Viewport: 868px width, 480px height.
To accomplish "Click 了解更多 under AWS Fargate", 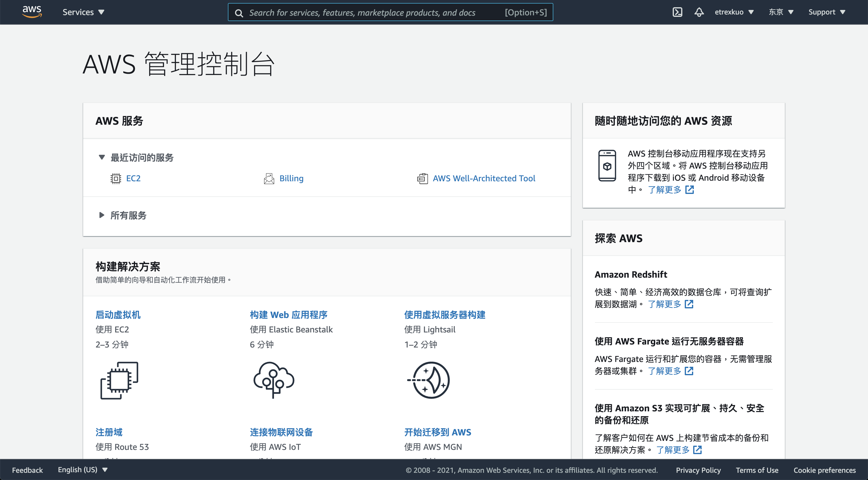I will tap(665, 371).
